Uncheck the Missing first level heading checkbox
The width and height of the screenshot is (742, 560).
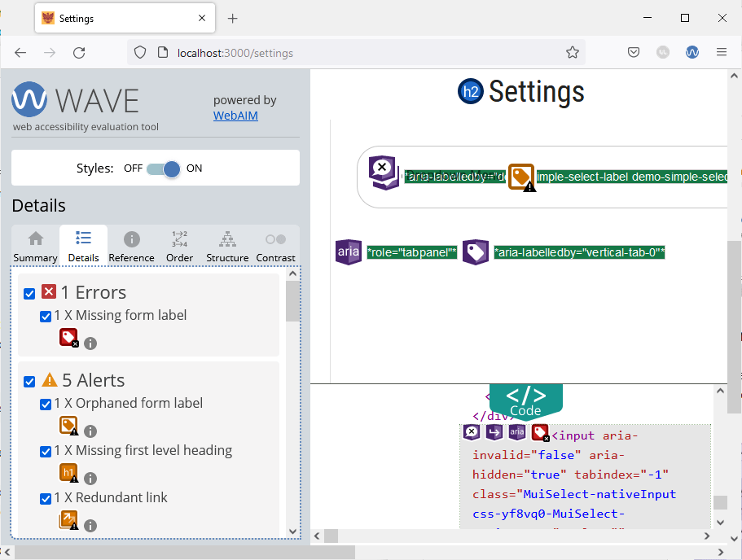coord(46,452)
